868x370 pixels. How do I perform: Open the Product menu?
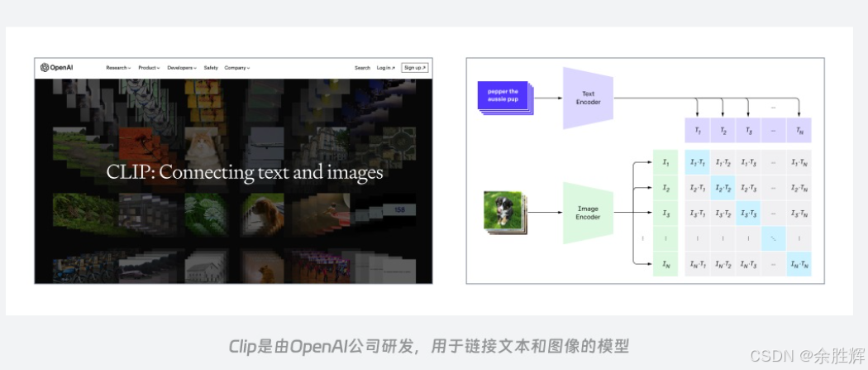(149, 68)
